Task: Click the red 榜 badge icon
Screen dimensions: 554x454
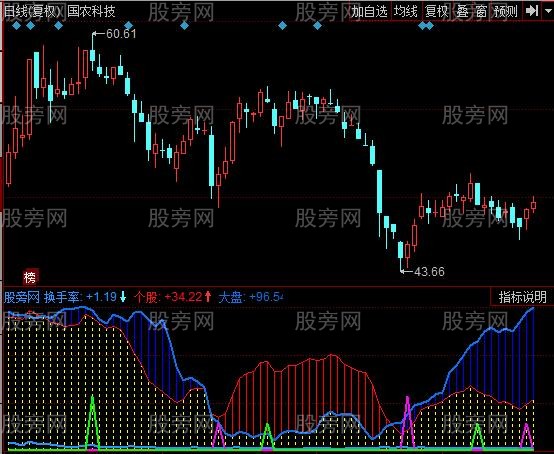Action: (x=30, y=277)
